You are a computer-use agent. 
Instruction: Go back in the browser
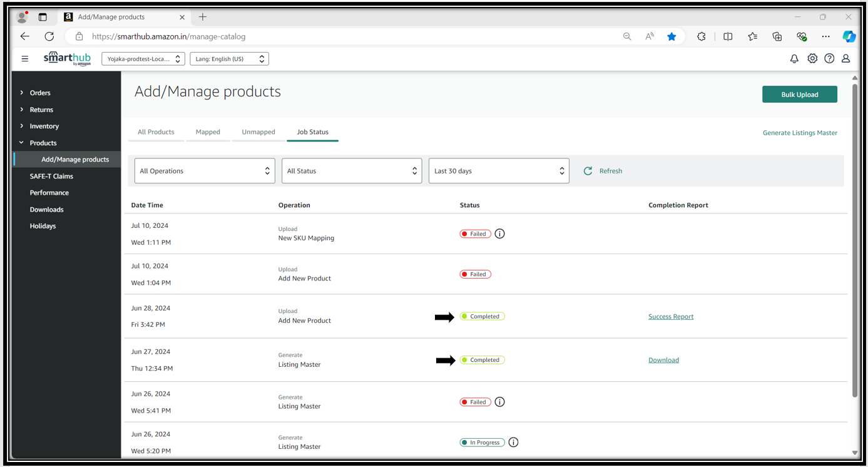click(x=24, y=36)
